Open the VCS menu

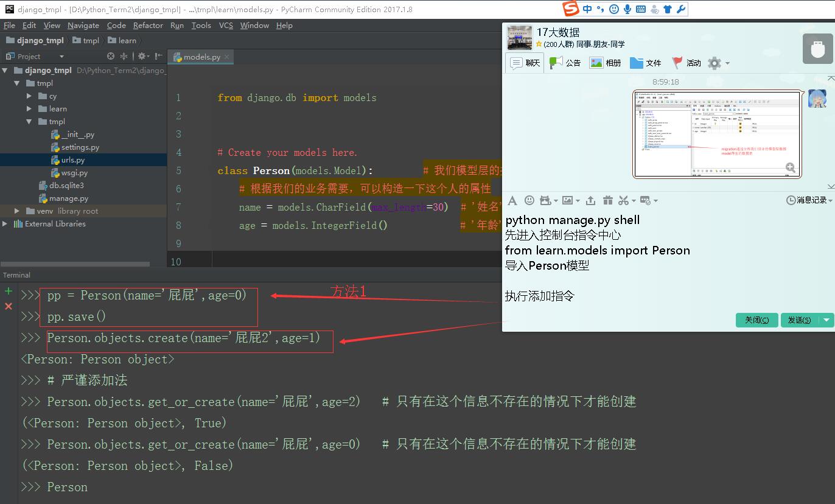226,26
